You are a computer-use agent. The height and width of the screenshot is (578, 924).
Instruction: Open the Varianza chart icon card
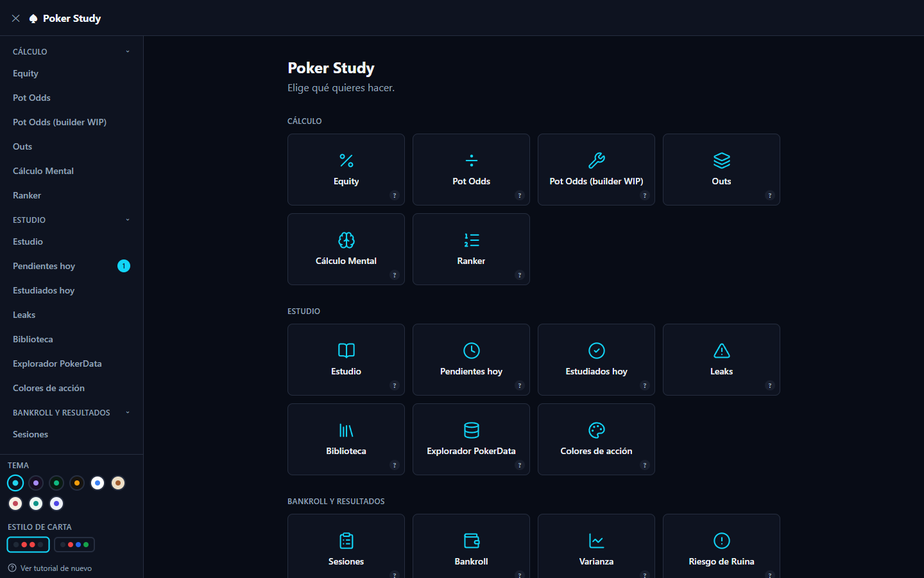point(596,546)
